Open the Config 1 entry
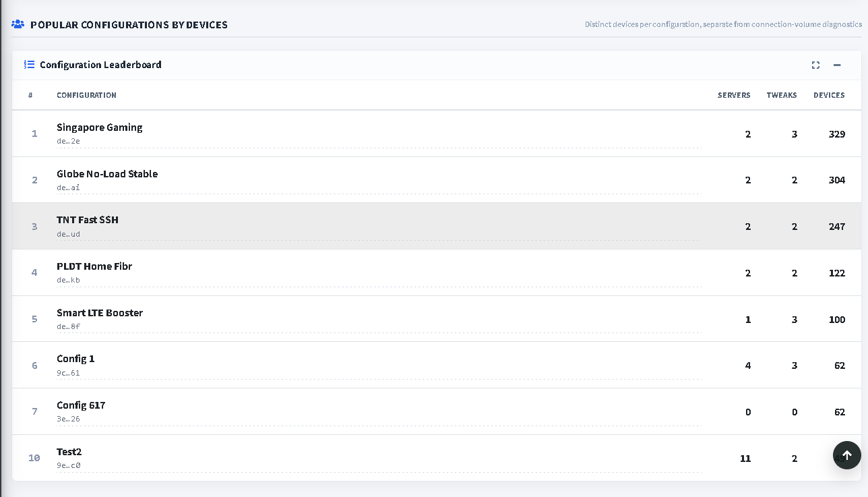Image resolution: width=868 pixels, height=497 pixels. click(x=75, y=359)
